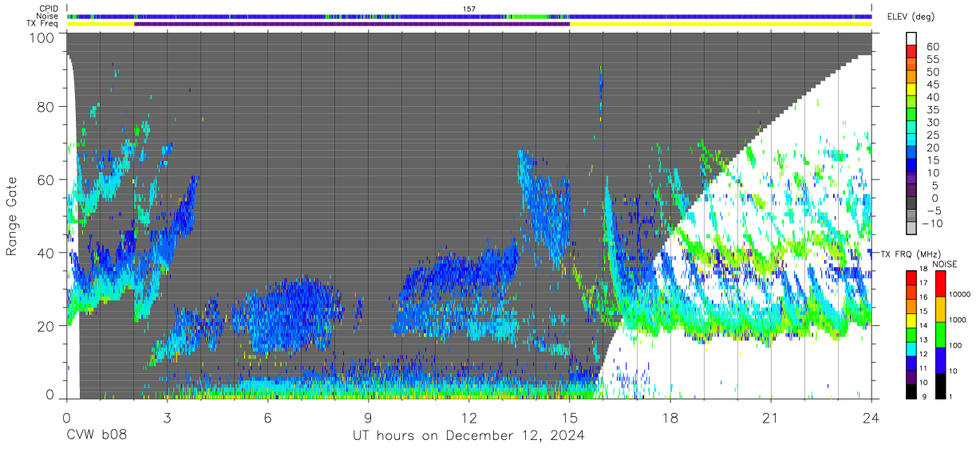Screen dimensions: 980x452
Task: Click the purple section of the TX Freq bar
Action: click(352, 24)
